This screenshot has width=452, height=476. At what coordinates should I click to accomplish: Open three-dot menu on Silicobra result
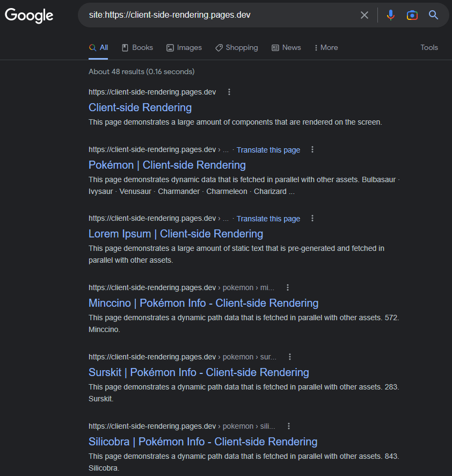[288, 425]
